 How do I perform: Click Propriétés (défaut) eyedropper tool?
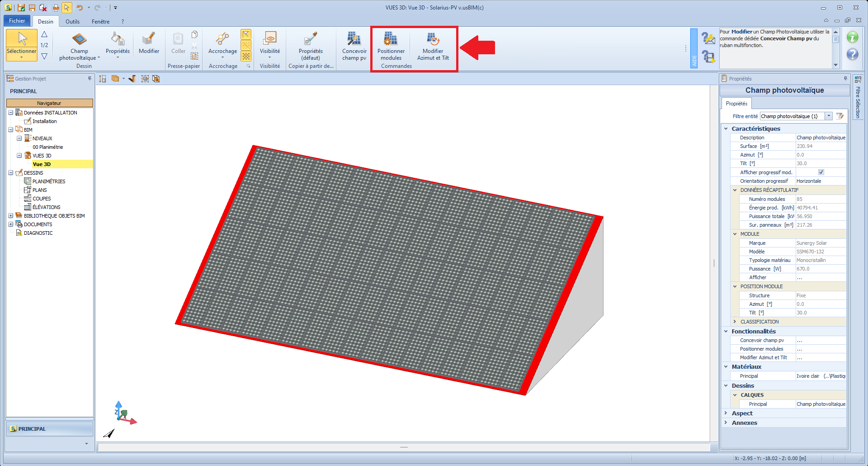(311, 46)
